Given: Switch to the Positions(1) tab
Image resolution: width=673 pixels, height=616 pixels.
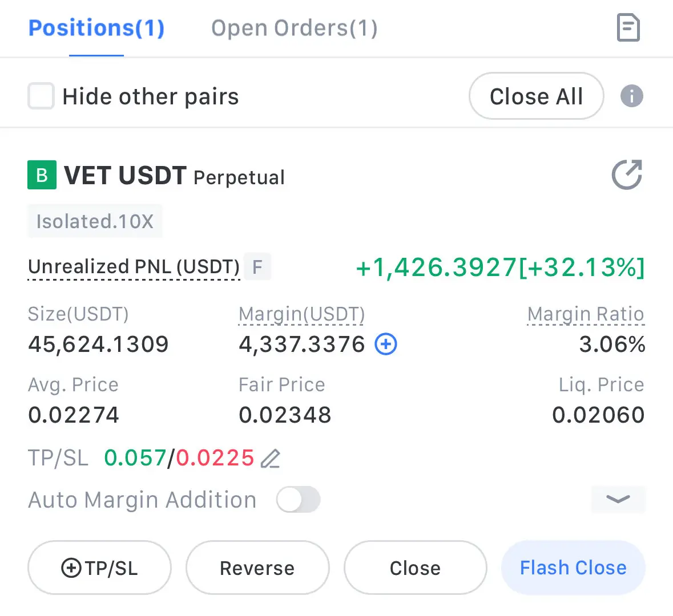Looking at the screenshot, I should [96, 29].
